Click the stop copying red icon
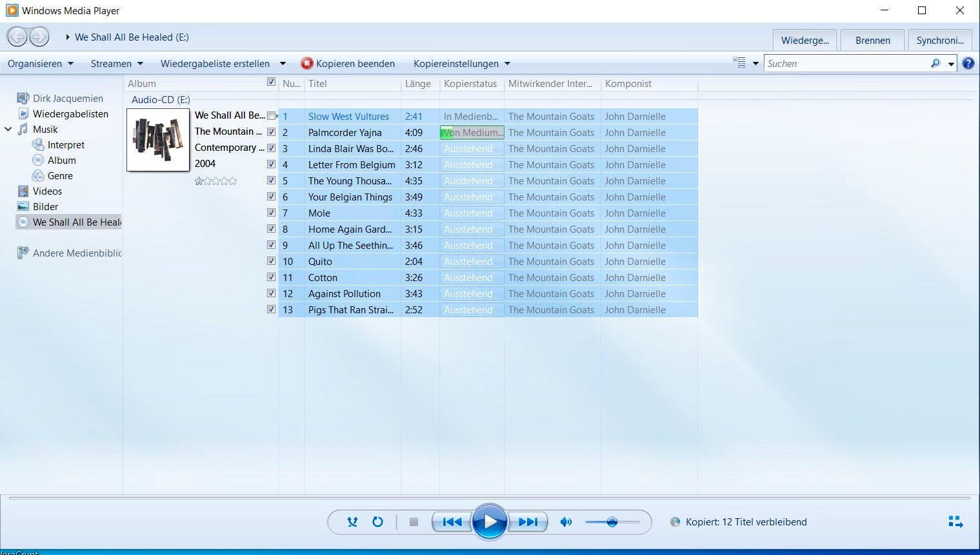The image size is (980, 555). click(307, 63)
